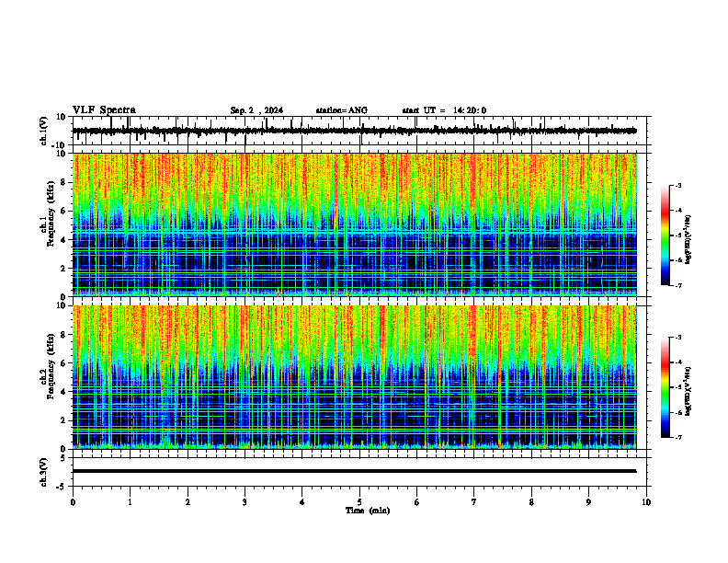Click the ch.1 spectrogram color bar
The height and width of the screenshot is (563, 728).
(665, 236)
